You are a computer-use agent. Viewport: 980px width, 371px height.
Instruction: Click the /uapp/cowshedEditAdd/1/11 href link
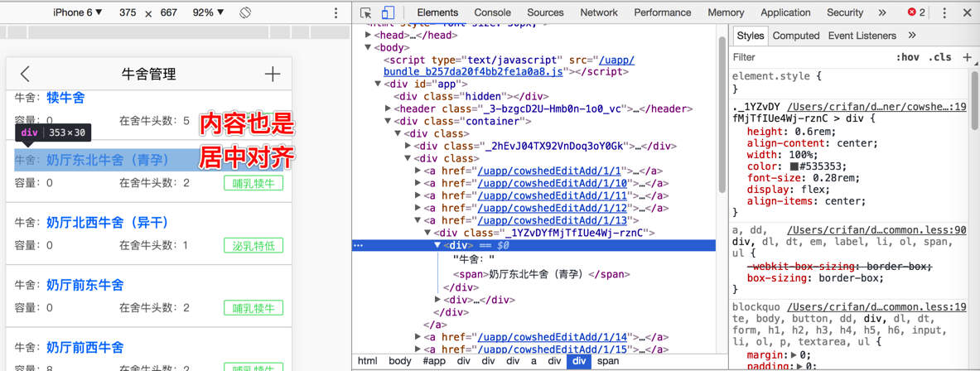tap(552, 195)
